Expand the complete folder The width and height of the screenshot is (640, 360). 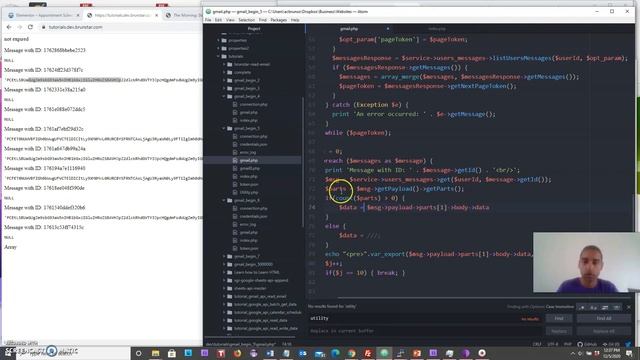[224, 72]
